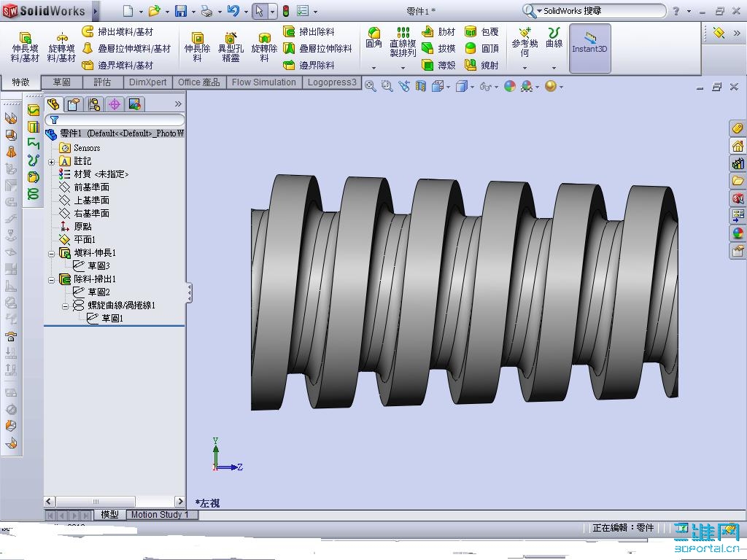The height and width of the screenshot is (560, 747).
Task: Click the Open file icon
Action: click(x=154, y=10)
